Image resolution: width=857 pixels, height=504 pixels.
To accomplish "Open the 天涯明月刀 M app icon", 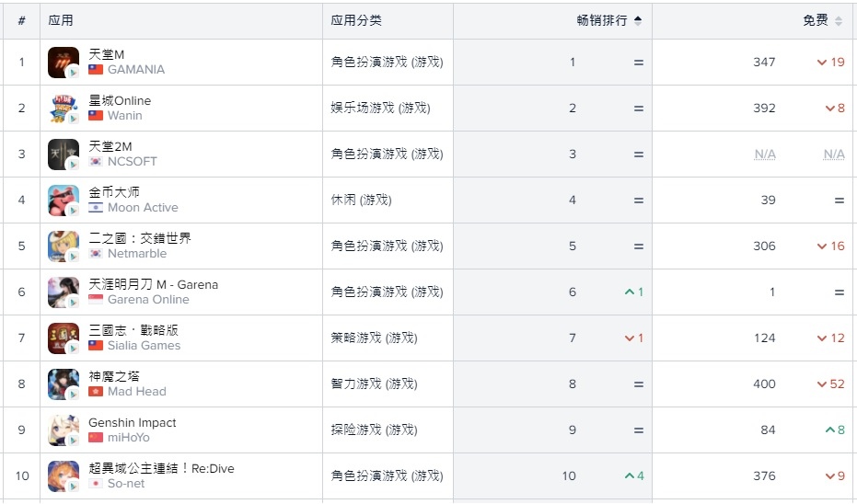I will 64,292.
